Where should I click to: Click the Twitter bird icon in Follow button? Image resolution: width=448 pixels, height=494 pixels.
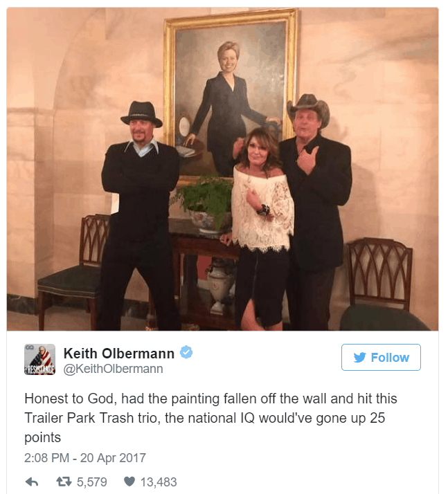tap(360, 357)
